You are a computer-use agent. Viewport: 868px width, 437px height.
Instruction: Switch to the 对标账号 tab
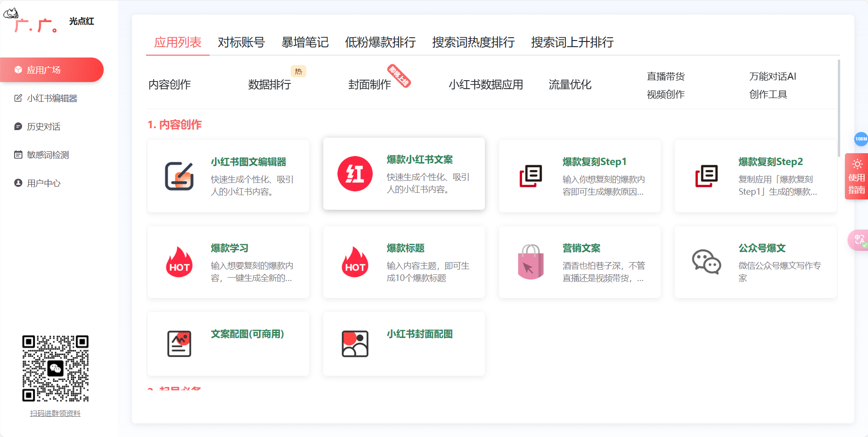click(241, 42)
